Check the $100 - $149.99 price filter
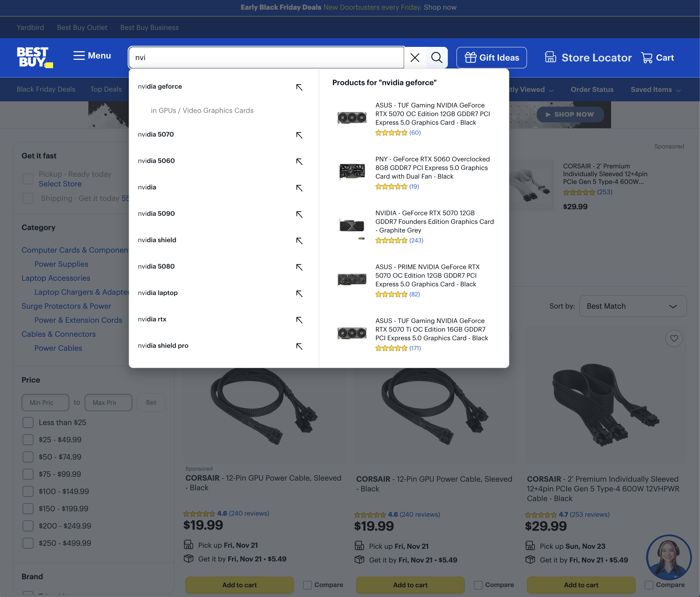The image size is (700, 597). click(x=28, y=492)
